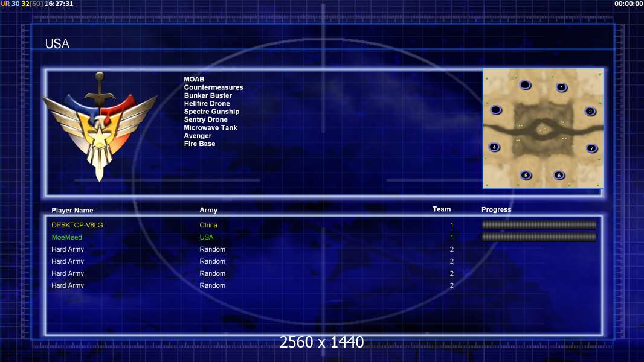Select Countermeasures in the unit list
This screenshot has width=644, height=362.
tap(213, 87)
